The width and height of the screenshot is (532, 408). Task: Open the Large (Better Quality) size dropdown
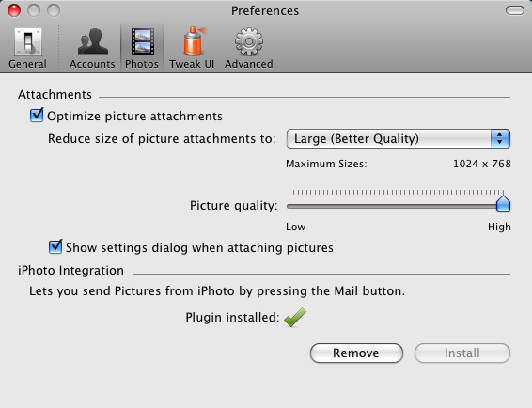(399, 138)
